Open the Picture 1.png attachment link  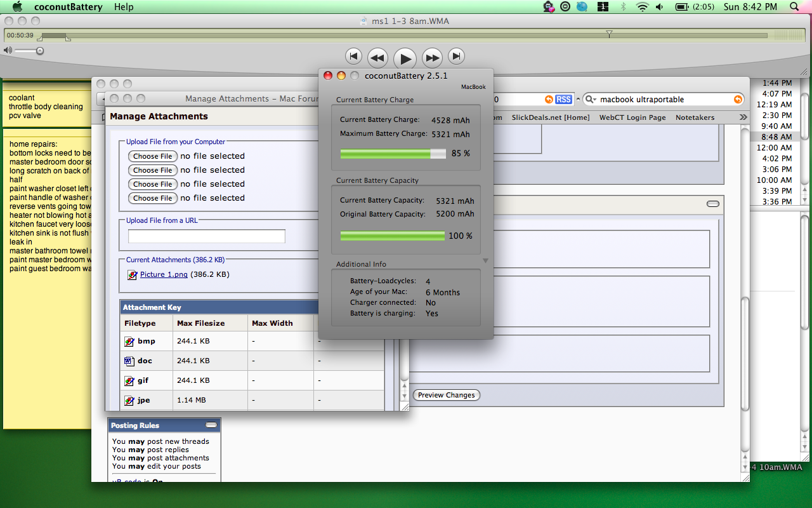164,274
